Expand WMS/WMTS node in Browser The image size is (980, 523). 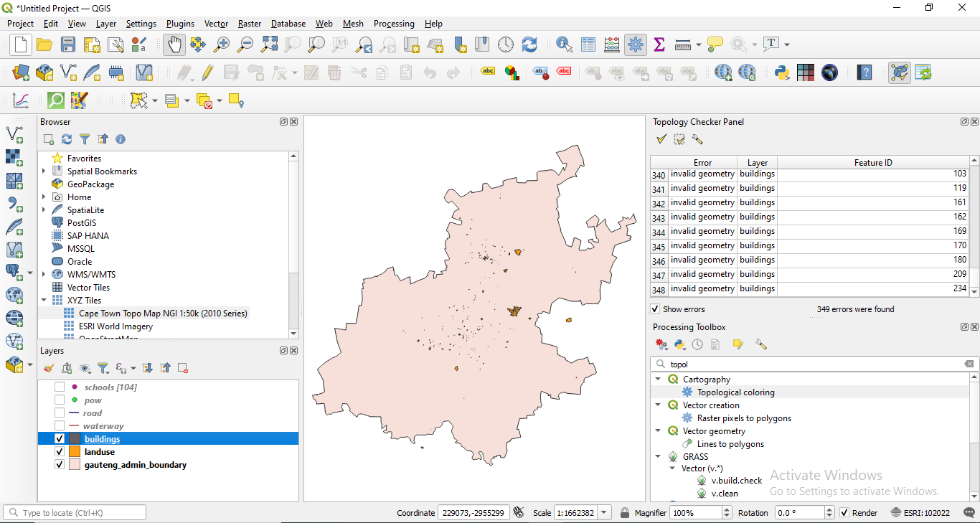(x=44, y=274)
